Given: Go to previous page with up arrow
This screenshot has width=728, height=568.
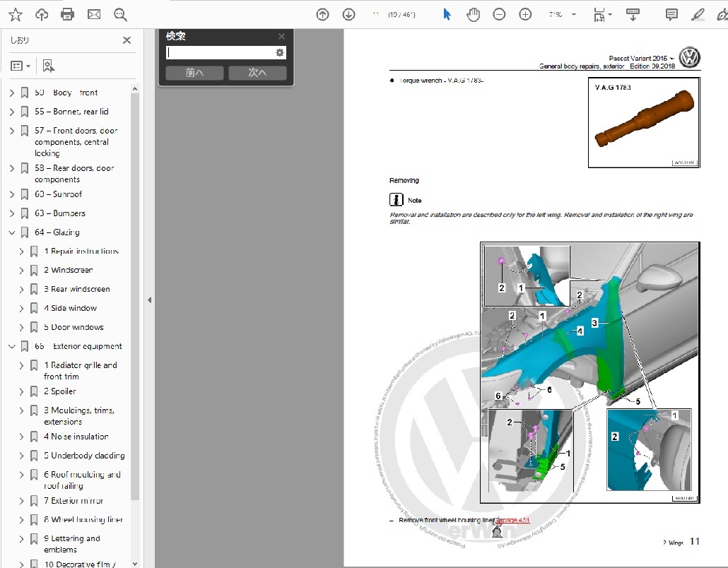Looking at the screenshot, I should click(x=322, y=14).
